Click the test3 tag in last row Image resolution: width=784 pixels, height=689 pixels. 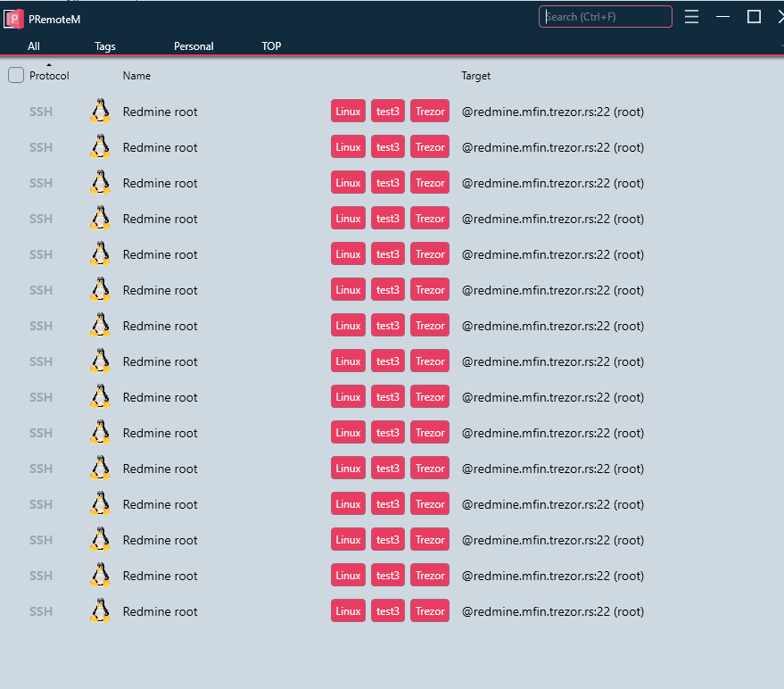pyautogui.click(x=387, y=611)
